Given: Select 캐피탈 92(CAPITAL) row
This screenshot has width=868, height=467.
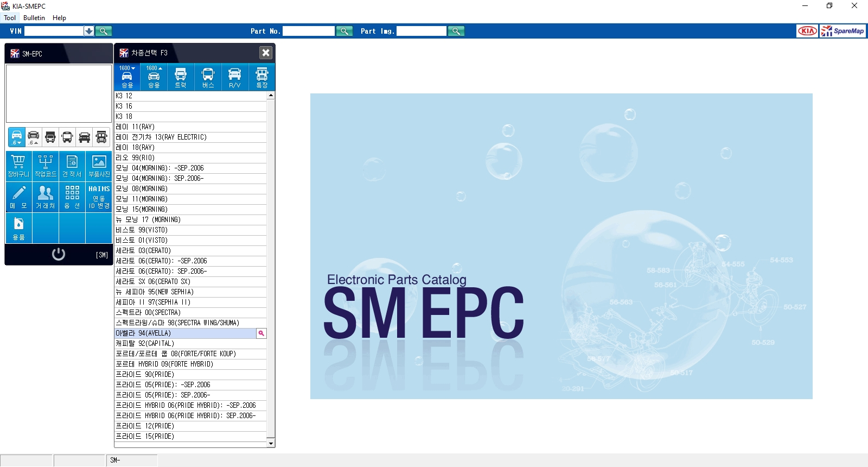Looking at the screenshot, I should 190,343.
